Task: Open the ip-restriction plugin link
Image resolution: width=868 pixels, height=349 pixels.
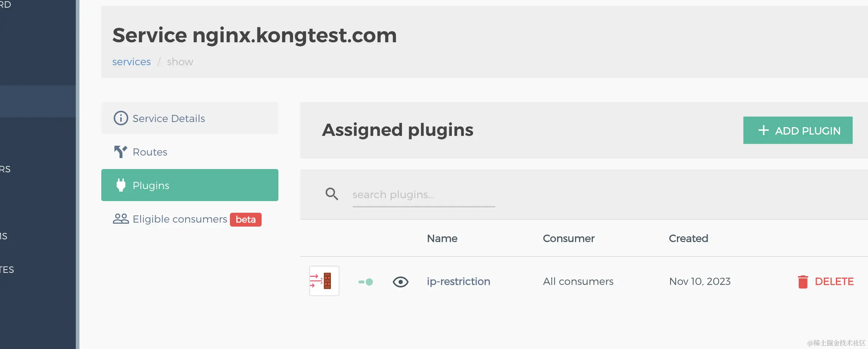Action: (x=458, y=282)
